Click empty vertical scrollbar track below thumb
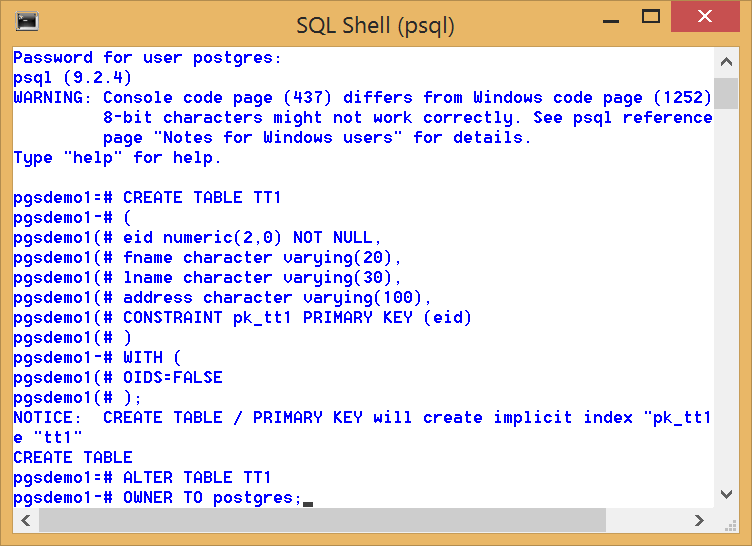This screenshot has width=752, height=546. (727, 300)
